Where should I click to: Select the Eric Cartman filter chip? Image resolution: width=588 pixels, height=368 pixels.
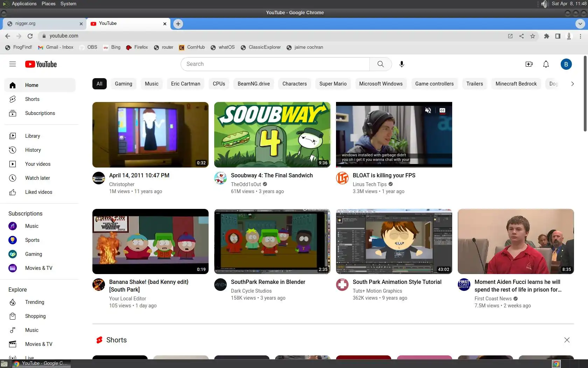[185, 84]
